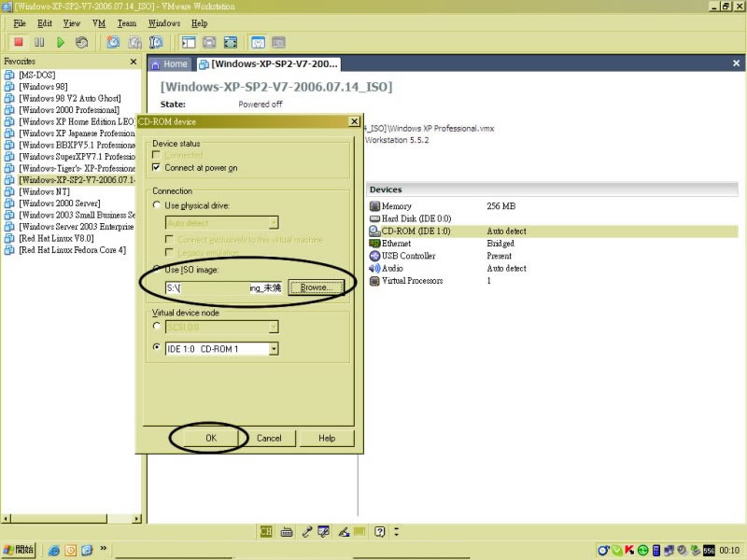Open the Auto detect physical drive dropdown
This screenshot has width=747, height=560.
[274, 223]
